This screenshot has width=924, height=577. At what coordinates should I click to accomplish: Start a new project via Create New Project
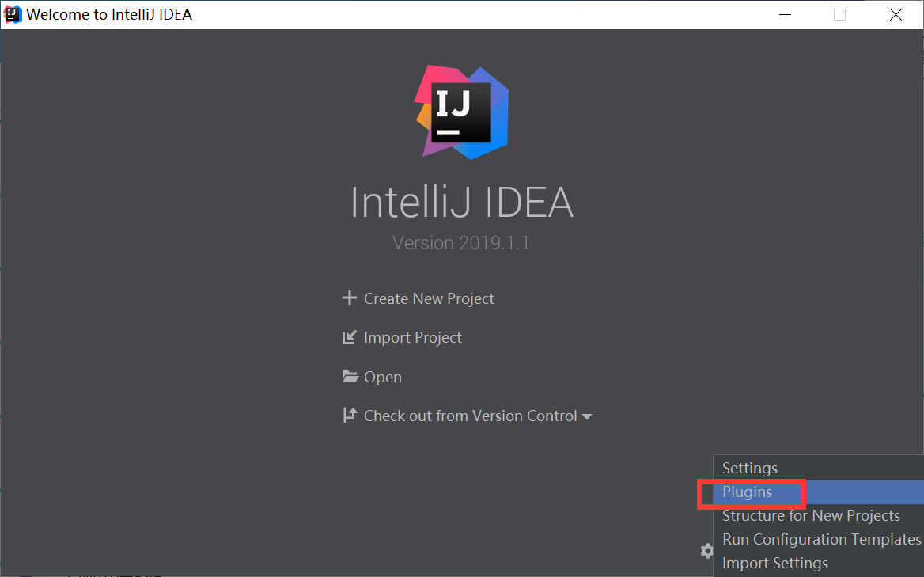[x=428, y=298]
